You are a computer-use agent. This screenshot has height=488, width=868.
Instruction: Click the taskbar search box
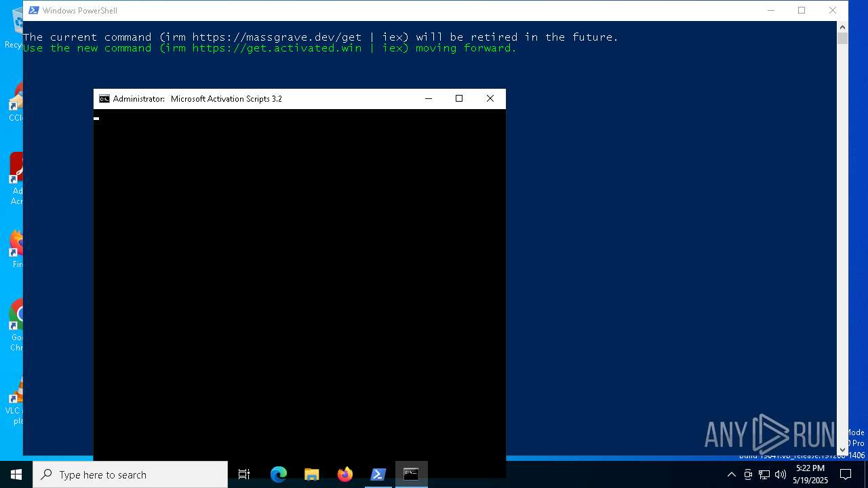coord(130,474)
